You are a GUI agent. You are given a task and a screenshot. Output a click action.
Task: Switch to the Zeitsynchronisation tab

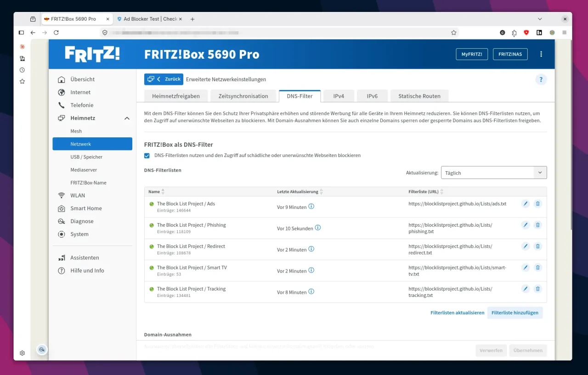(243, 96)
